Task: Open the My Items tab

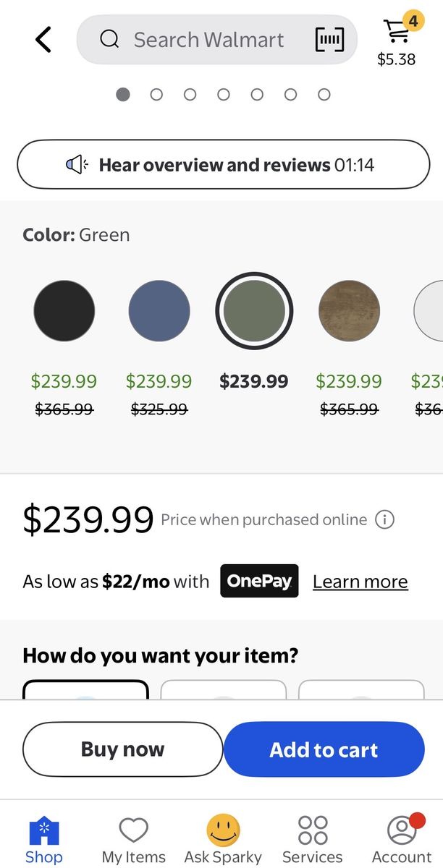Action: [133, 830]
